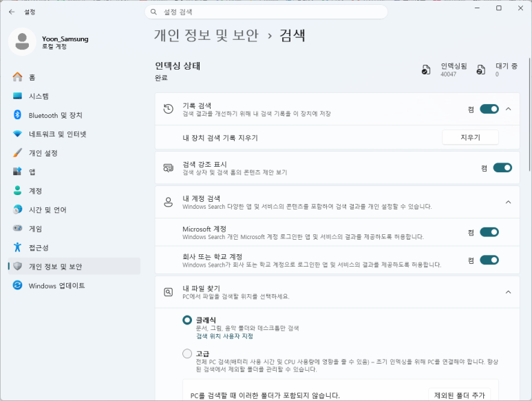Click the 개인 설정 paintbrush icon

tap(17, 153)
